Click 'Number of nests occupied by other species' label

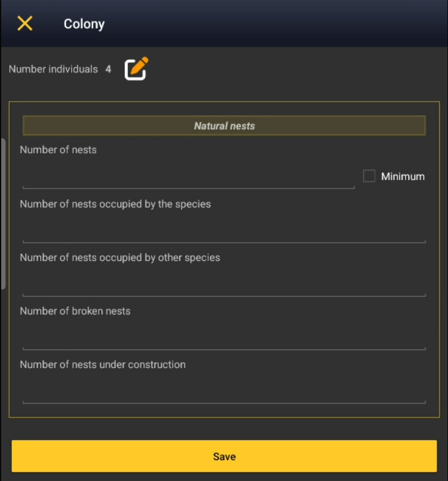coord(120,257)
